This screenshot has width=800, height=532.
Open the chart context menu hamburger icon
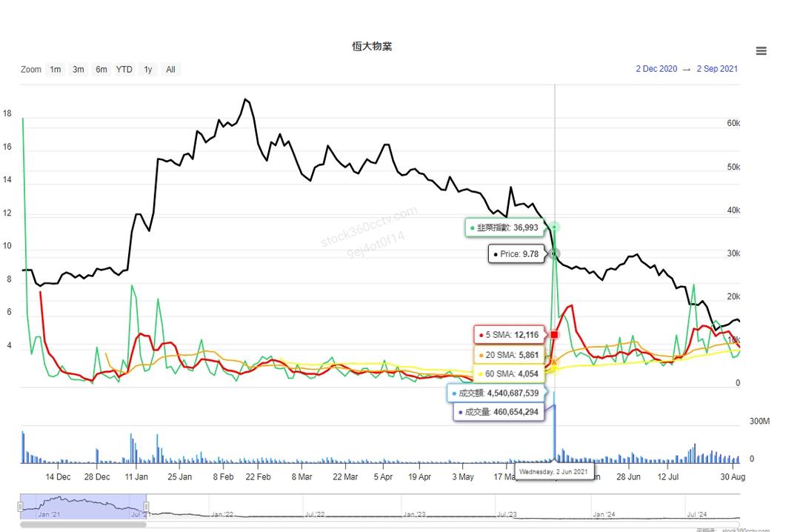coord(761,51)
